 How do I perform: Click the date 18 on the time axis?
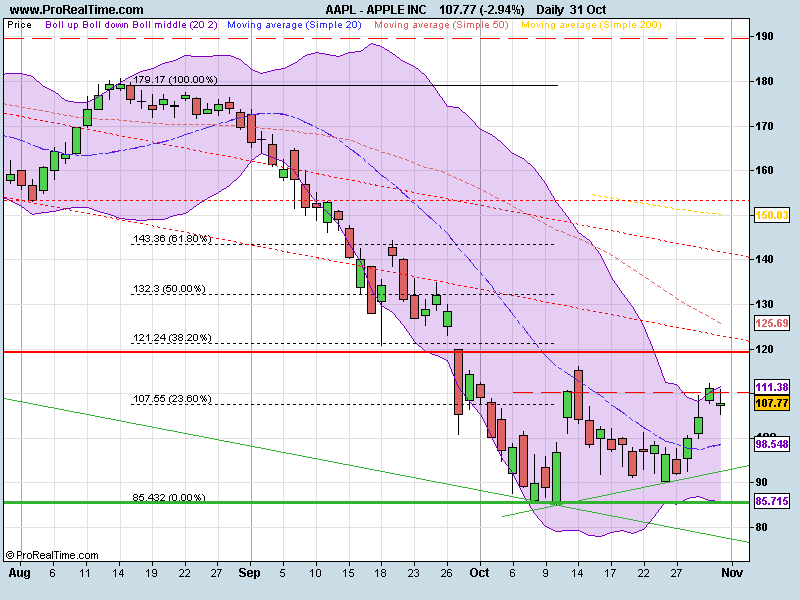[381, 573]
